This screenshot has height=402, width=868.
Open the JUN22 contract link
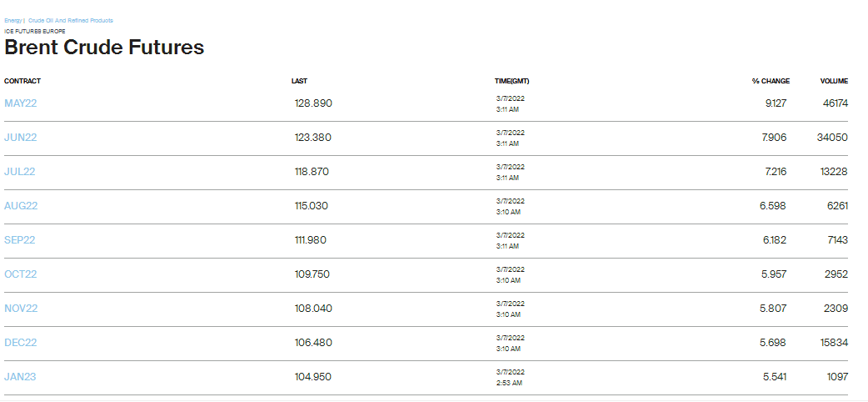pos(21,138)
